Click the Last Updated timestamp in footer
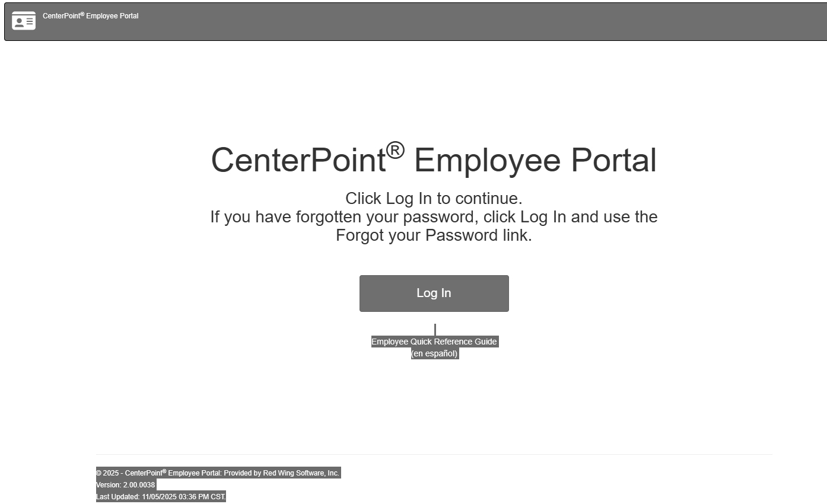Image resolution: width=827 pixels, height=504 pixels. (161, 497)
